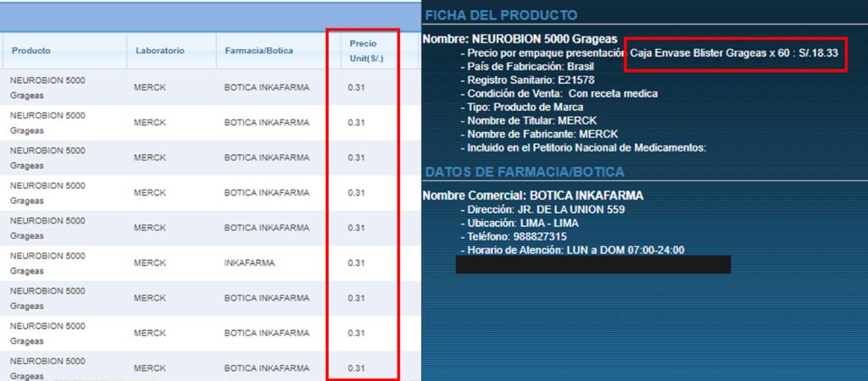Click Caja Envase Blister Grageas x 60 price
Image resolution: width=868 pixels, height=381 pixels.
click(734, 53)
